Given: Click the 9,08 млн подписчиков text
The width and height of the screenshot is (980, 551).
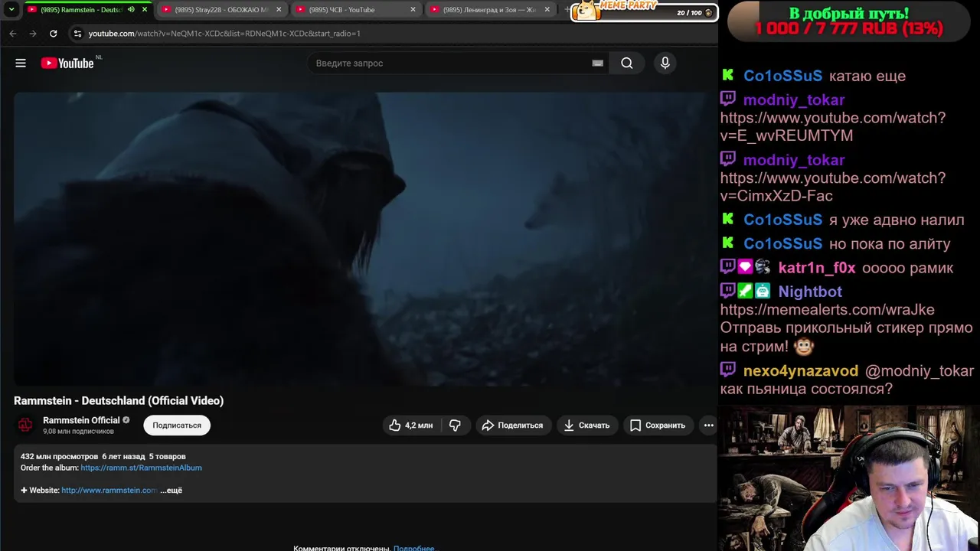Looking at the screenshot, I should [x=78, y=432].
